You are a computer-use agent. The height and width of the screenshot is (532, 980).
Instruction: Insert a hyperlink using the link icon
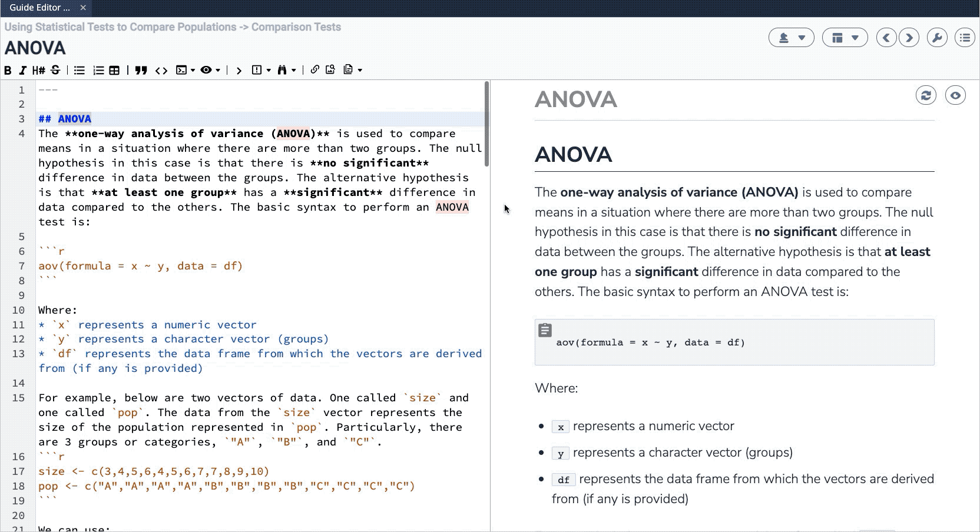pyautogui.click(x=315, y=69)
